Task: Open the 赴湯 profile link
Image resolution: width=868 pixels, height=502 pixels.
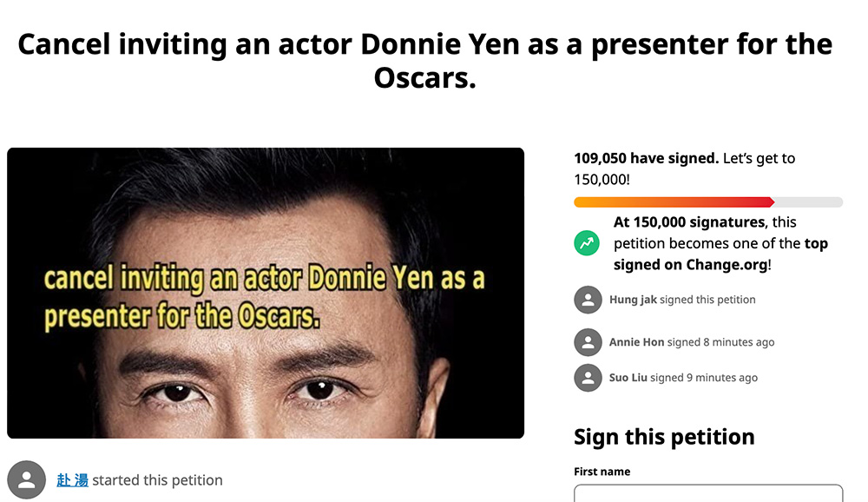Action: 72,480
